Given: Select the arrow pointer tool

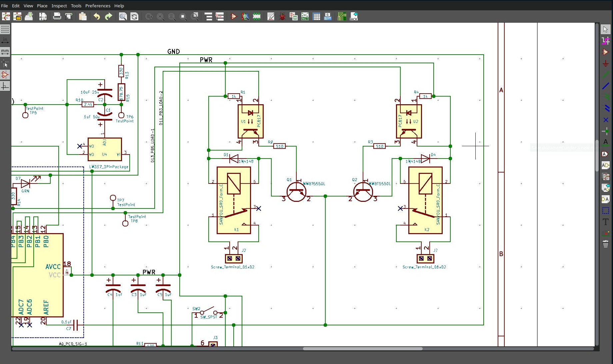Looking at the screenshot, I should [x=606, y=29].
